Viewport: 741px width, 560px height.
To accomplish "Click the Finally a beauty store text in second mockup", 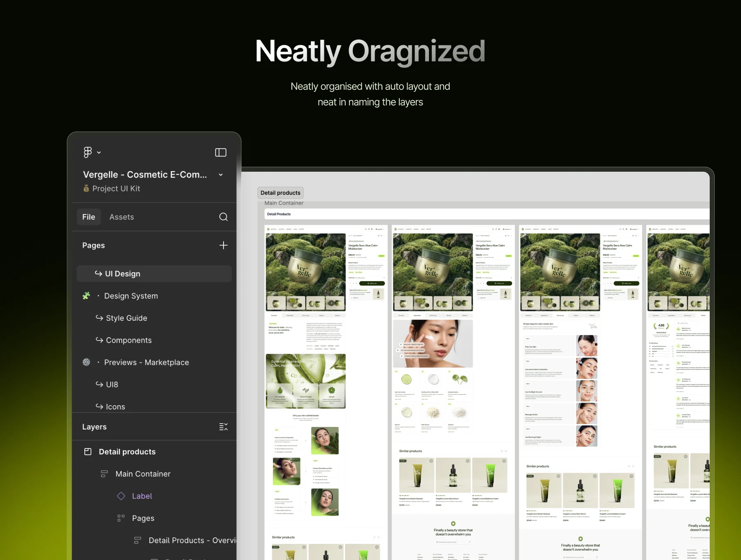I will [x=453, y=532].
